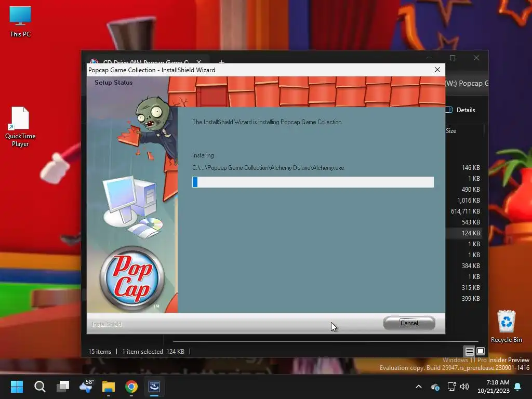Show hidden system tray icons
532x399 pixels.
tap(419, 387)
